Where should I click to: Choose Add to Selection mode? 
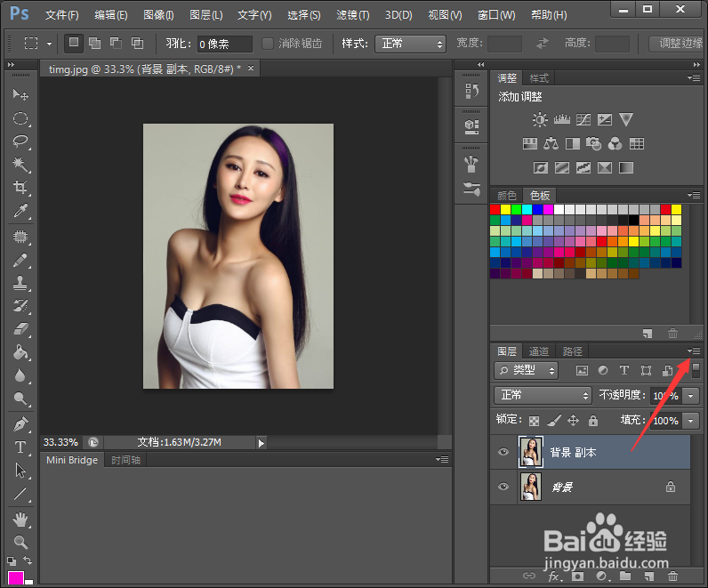click(94, 43)
